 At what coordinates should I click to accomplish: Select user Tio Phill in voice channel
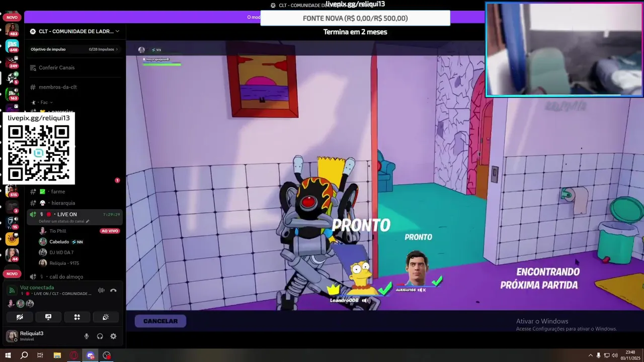(x=58, y=231)
